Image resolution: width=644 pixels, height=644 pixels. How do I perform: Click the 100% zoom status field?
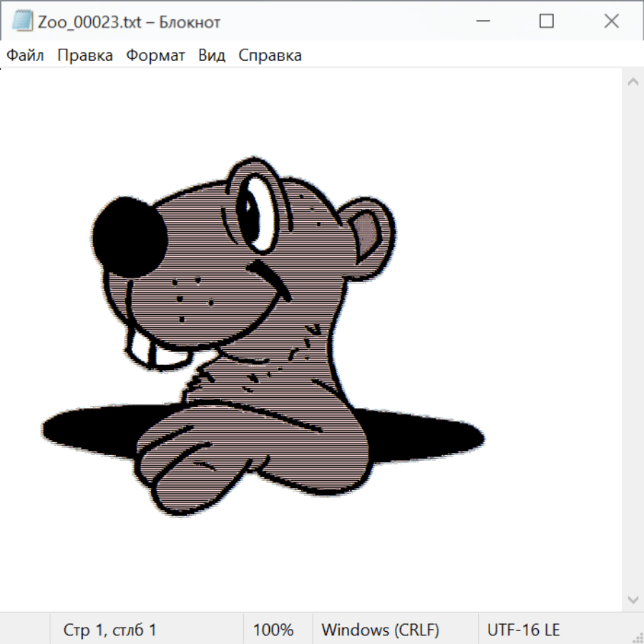(x=273, y=630)
